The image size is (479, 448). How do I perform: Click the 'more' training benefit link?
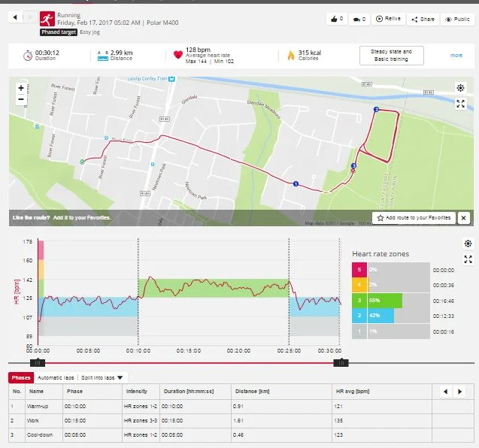pyautogui.click(x=456, y=56)
